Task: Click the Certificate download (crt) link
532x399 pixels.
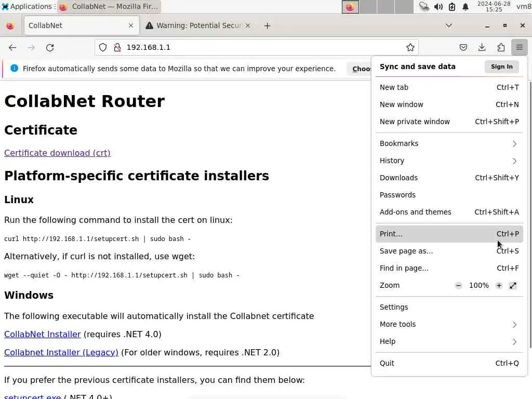Action: click(57, 153)
